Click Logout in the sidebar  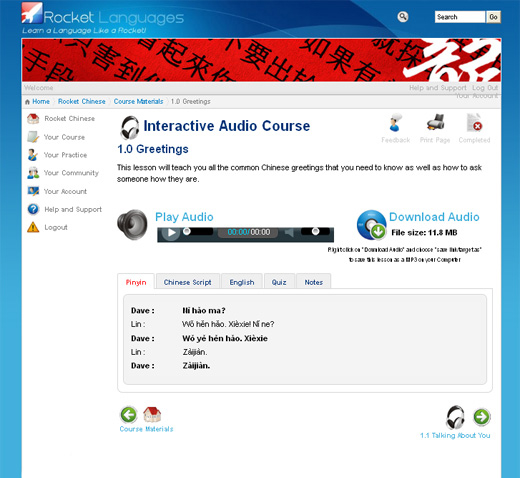56,227
